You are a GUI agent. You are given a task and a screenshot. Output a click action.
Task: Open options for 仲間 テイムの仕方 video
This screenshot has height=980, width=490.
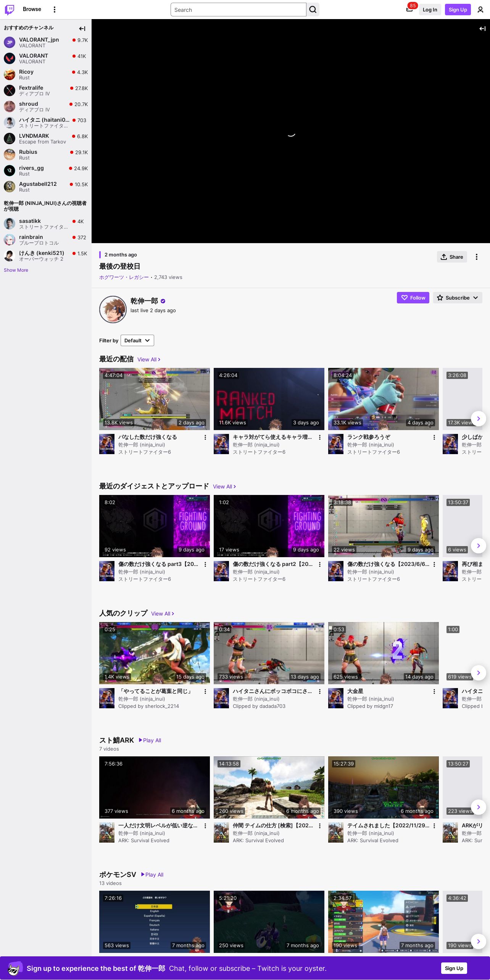click(x=320, y=826)
